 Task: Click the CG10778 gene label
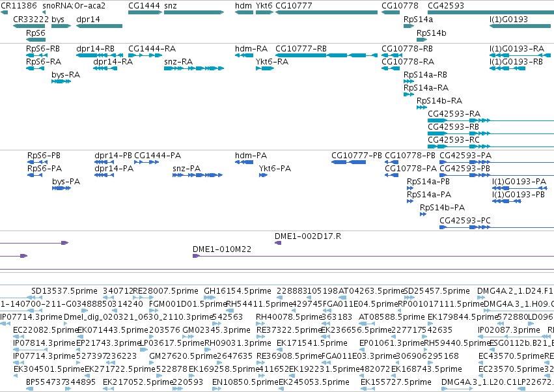(400, 6)
